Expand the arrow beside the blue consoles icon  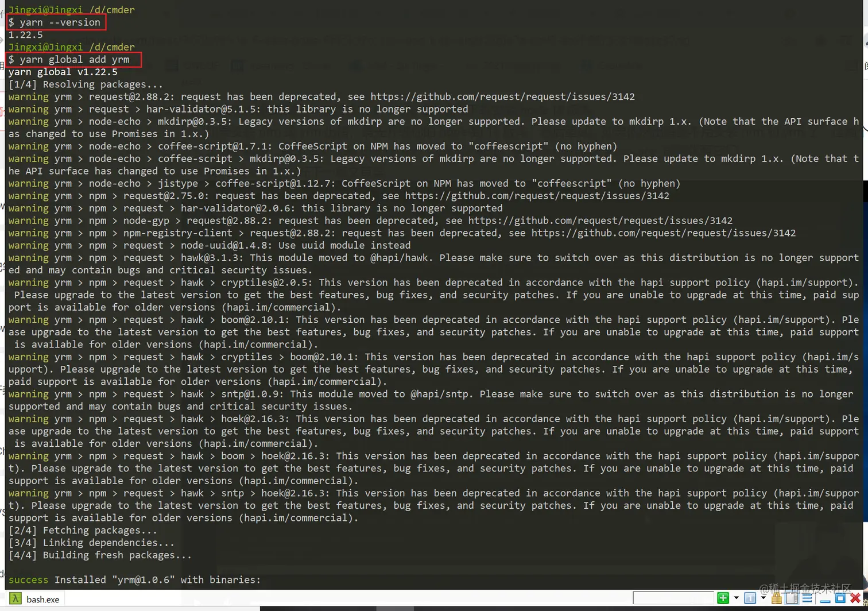(763, 598)
